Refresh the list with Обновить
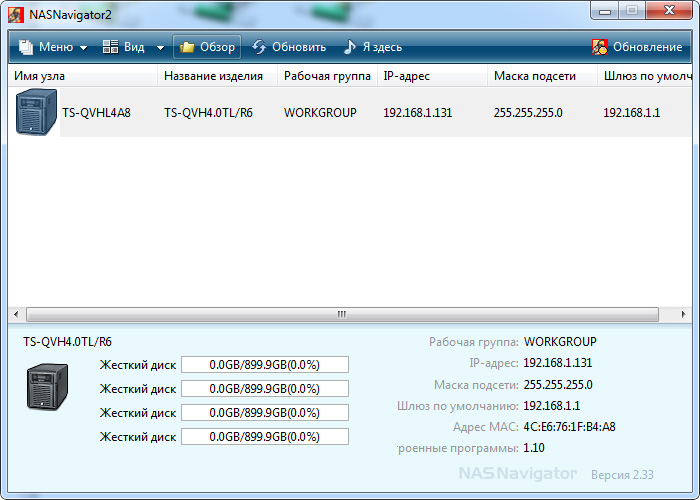 pyautogui.click(x=289, y=47)
